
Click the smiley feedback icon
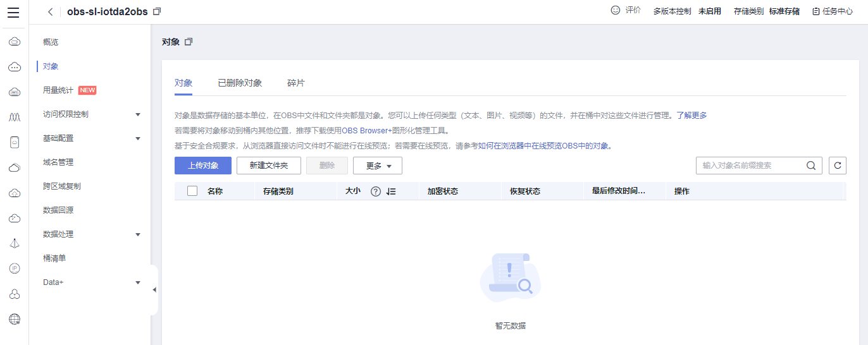point(615,11)
